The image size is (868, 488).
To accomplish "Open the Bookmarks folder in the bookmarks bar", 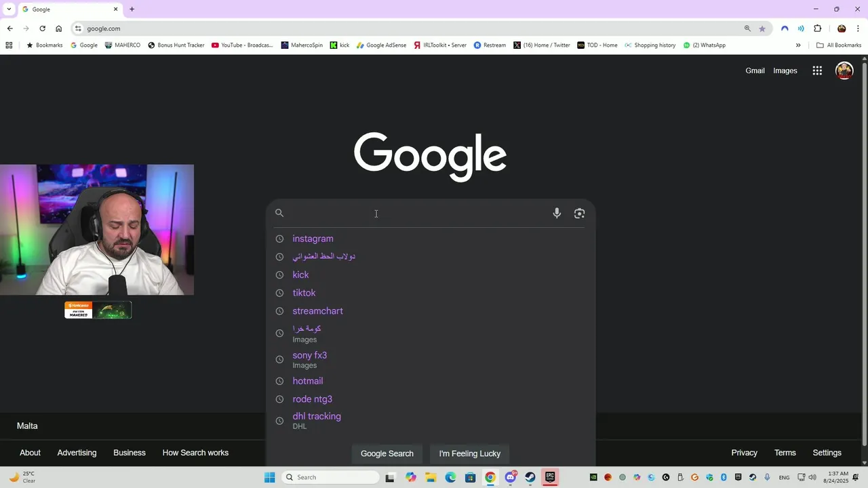I will (44, 45).
